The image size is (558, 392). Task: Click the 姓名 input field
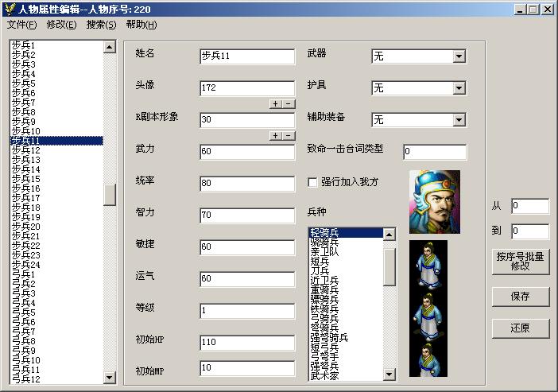(247, 56)
